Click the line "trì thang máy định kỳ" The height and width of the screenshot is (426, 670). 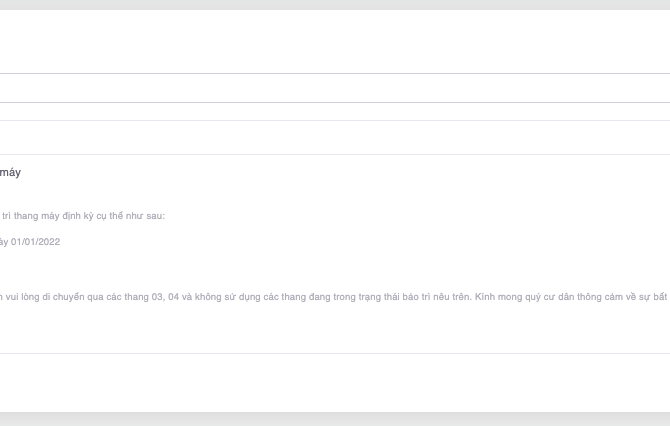[50, 216]
